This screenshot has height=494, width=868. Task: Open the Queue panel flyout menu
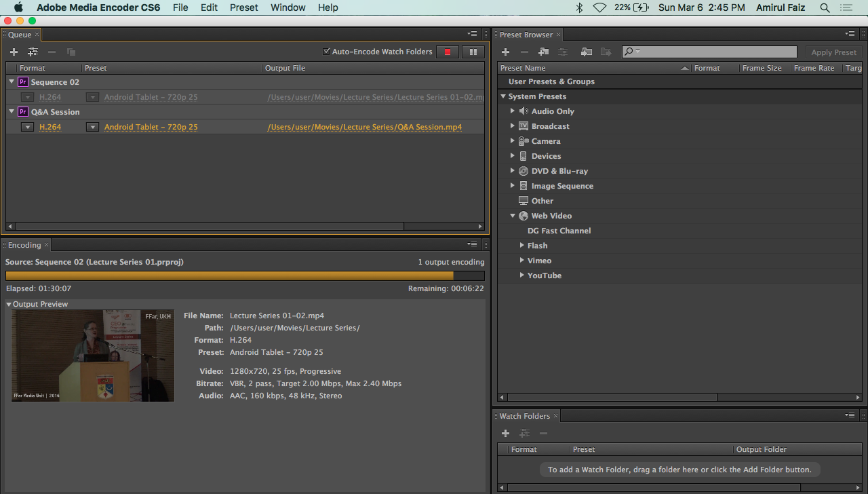coord(472,34)
